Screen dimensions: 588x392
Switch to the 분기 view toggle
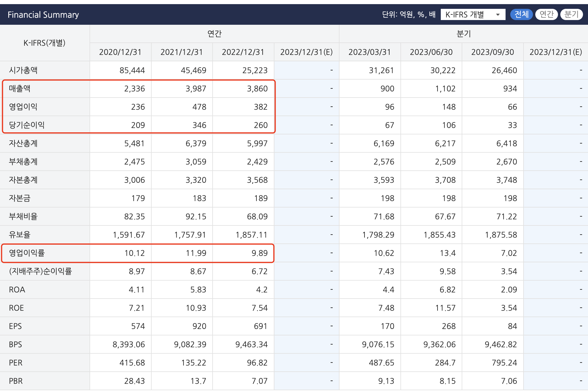pos(571,14)
